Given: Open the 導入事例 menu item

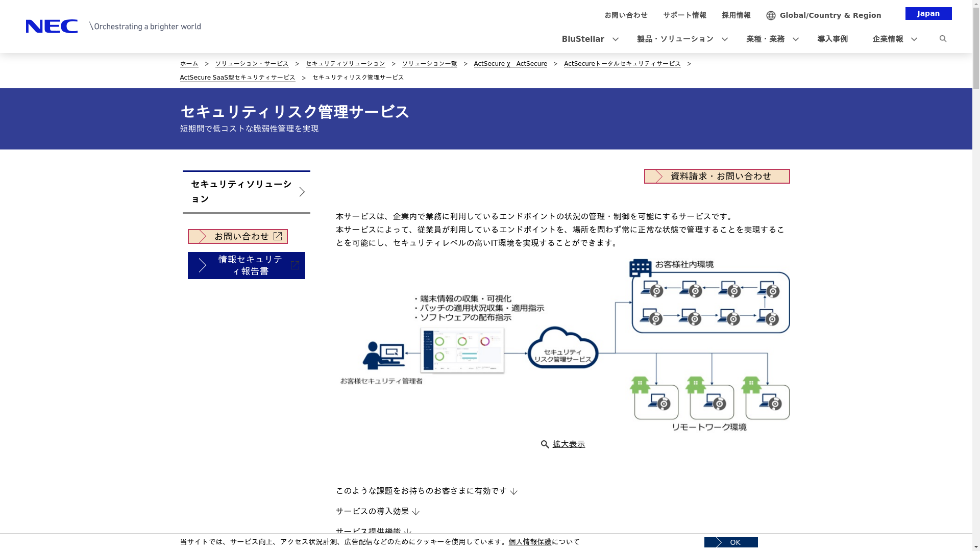Looking at the screenshot, I should click(832, 39).
